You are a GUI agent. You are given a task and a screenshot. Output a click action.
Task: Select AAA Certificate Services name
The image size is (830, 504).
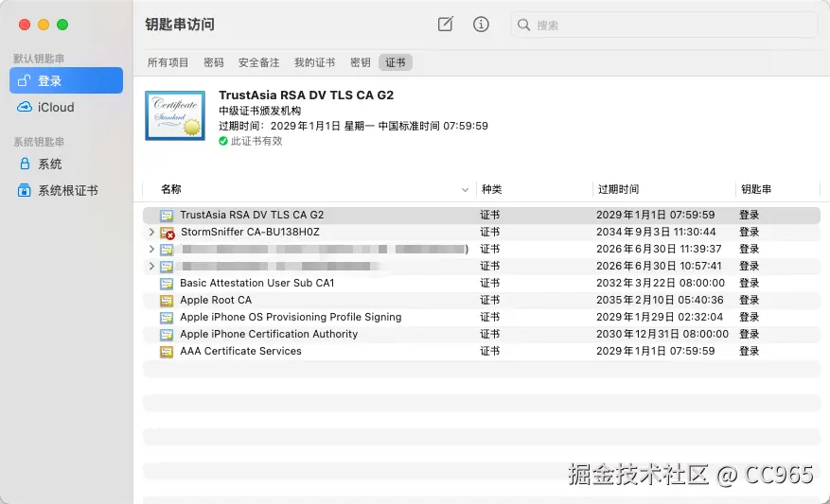(x=240, y=351)
